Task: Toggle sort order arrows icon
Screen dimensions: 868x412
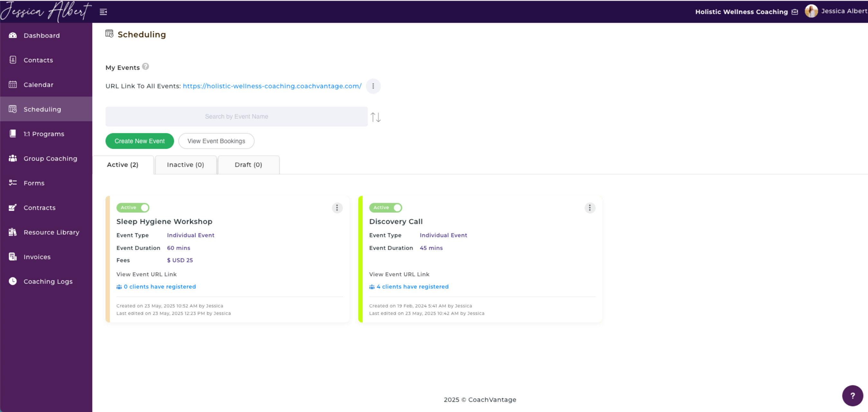Action: (x=376, y=117)
